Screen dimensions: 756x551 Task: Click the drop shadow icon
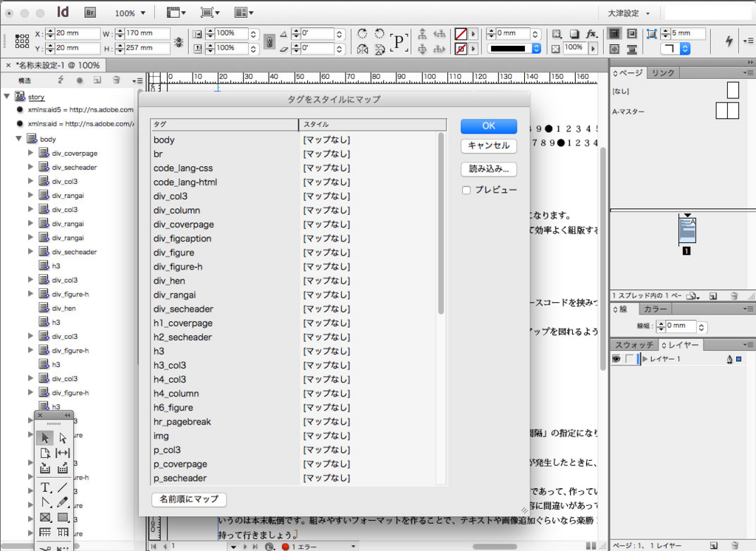574,34
